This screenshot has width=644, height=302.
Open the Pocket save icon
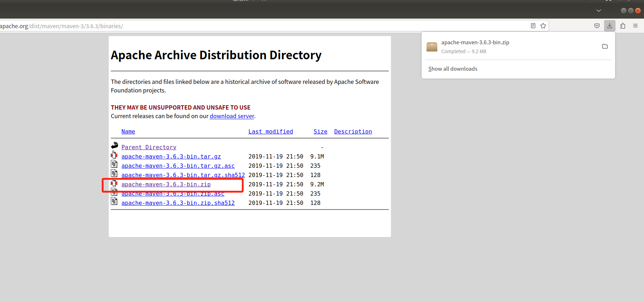pyautogui.click(x=597, y=26)
